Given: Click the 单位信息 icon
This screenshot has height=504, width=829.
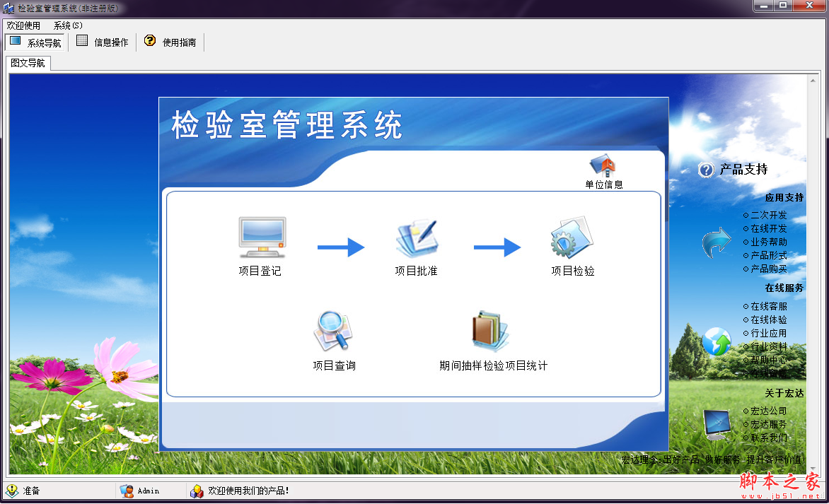Looking at the screenshot, I should 603,166.
